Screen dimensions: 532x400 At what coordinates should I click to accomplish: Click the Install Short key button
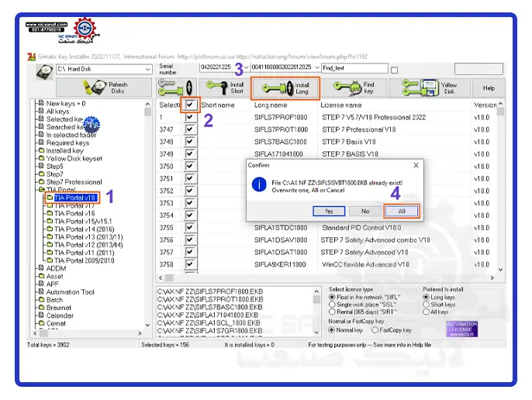pyautogui.click(x=225, y=88)
